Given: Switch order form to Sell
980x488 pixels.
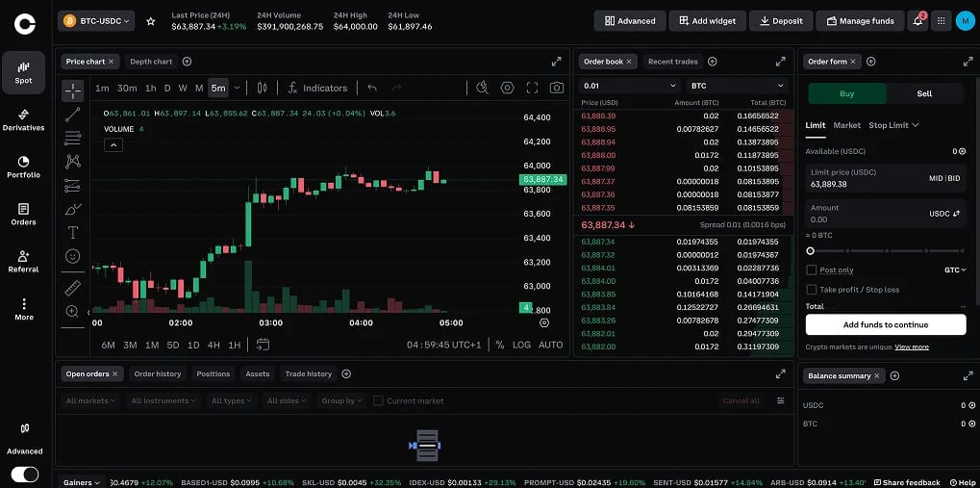Looking at the screenshot, I should click(x=924, y=93).
